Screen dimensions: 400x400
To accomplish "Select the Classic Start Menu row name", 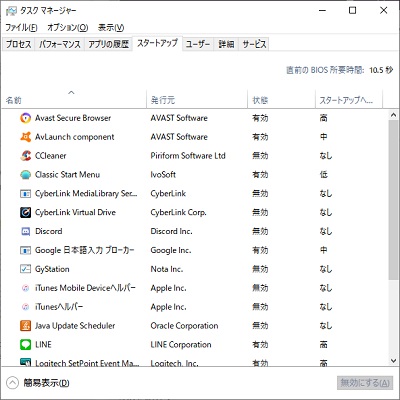I will [67, 175].
